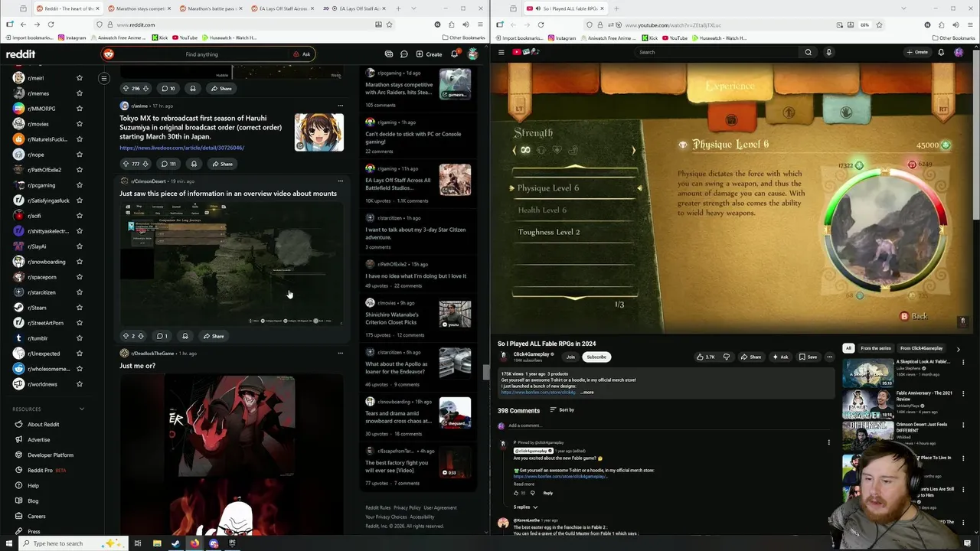Open comments on Tokyo MX Haruhi post
980x551 pixels.
pos(168,164)
